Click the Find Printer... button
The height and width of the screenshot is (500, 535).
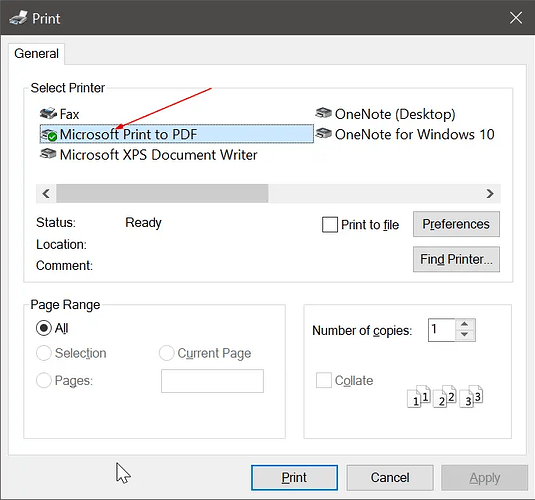[x=456, y=259]
